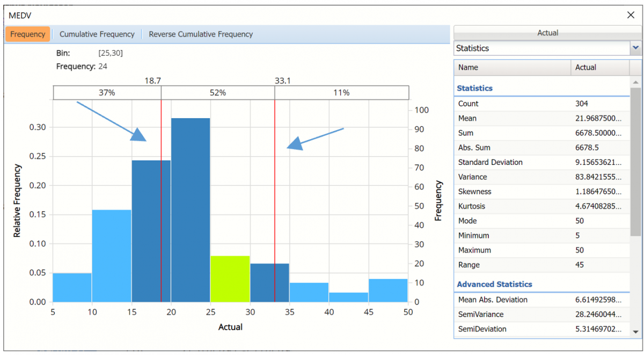The width and height of the screenshot is (644, 355).
Task: Click the 11% right percentile segment
Action: pos(341,93)
